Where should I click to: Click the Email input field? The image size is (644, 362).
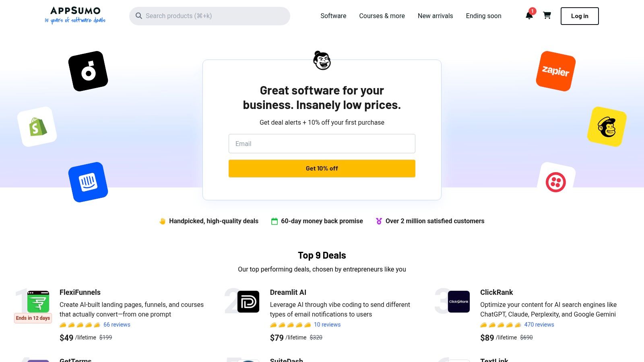pyautogui.click(x=322, y=144)
